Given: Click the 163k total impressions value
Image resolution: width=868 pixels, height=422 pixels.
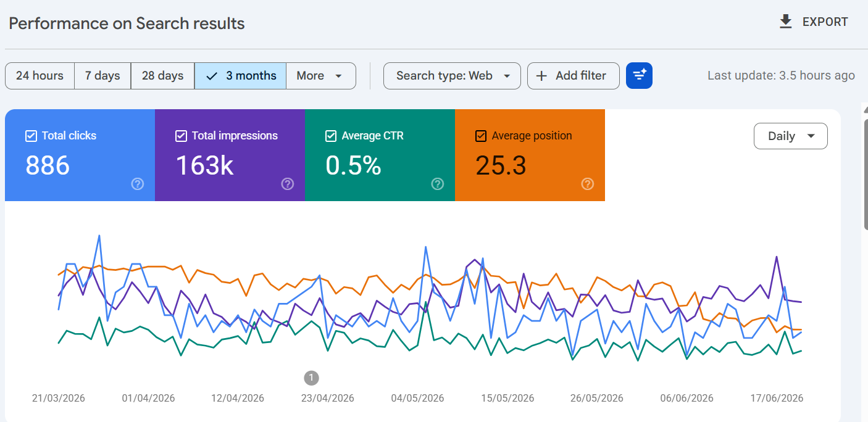Looking at the screenshot, I should coord(204,165).
